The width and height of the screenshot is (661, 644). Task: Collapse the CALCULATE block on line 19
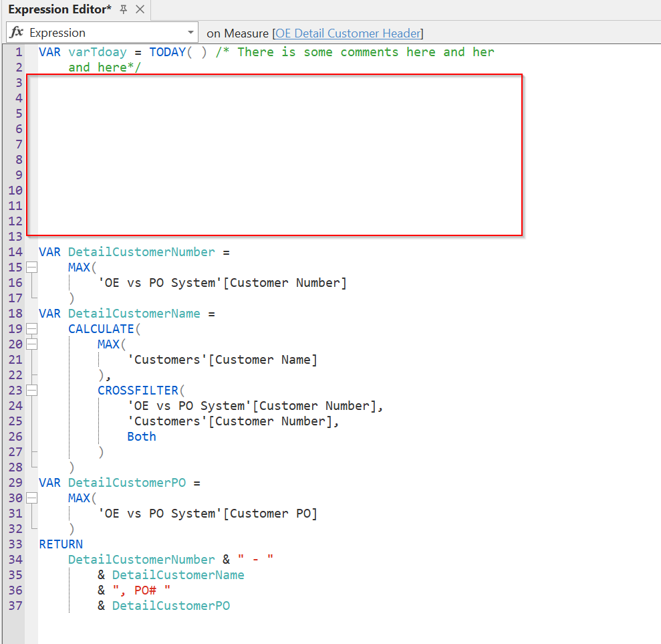click(31, 328)
